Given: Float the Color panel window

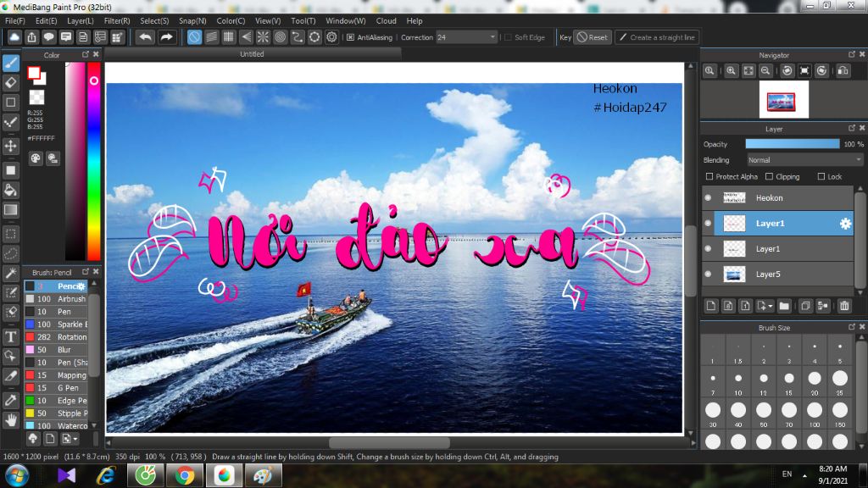Looking at the screenshot, I should [x=86, y=54].
